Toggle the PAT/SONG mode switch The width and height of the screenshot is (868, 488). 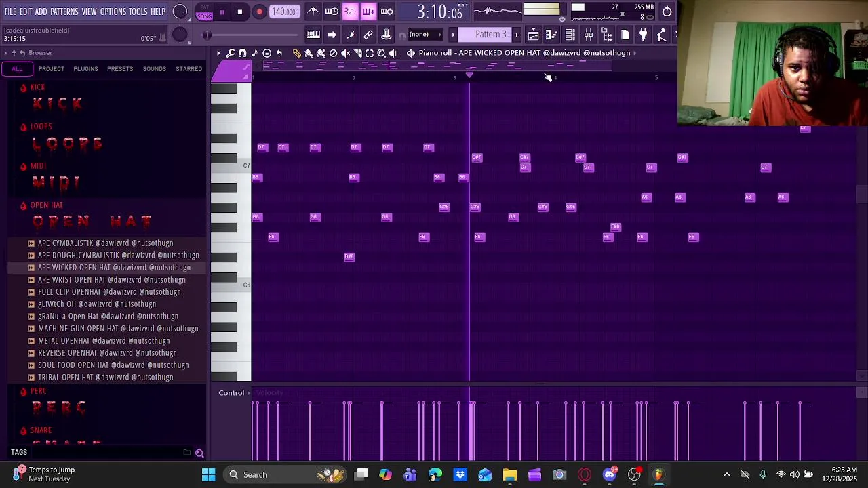[204, 12]
